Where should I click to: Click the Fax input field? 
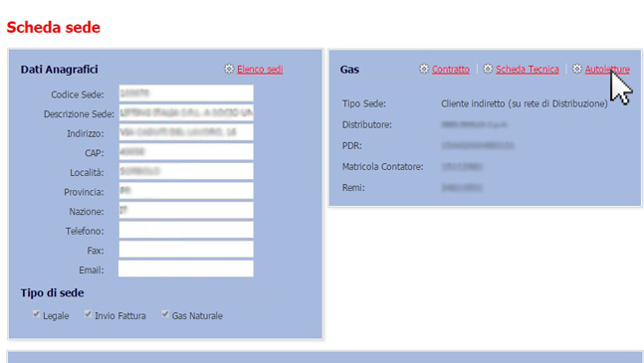click(x=186, y=249)
